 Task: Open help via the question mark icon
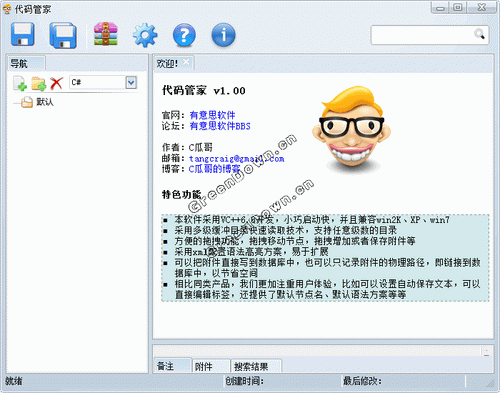click(184, 35)
